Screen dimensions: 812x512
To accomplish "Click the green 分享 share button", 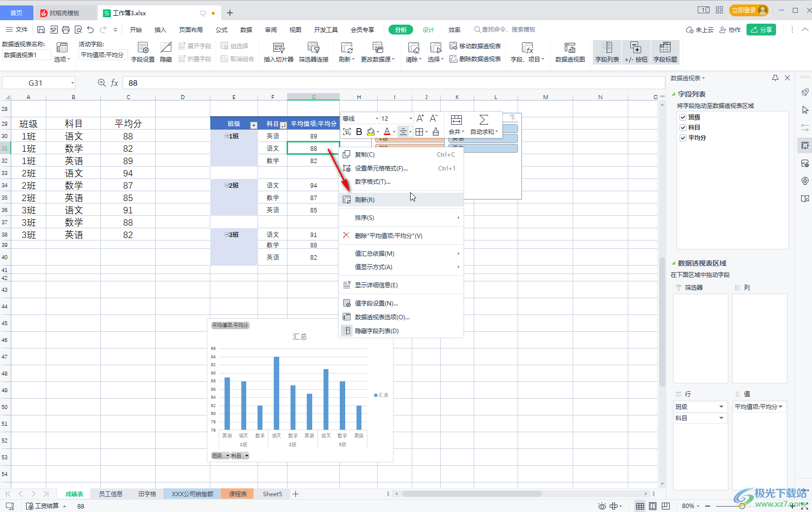I will click(761, 30).
